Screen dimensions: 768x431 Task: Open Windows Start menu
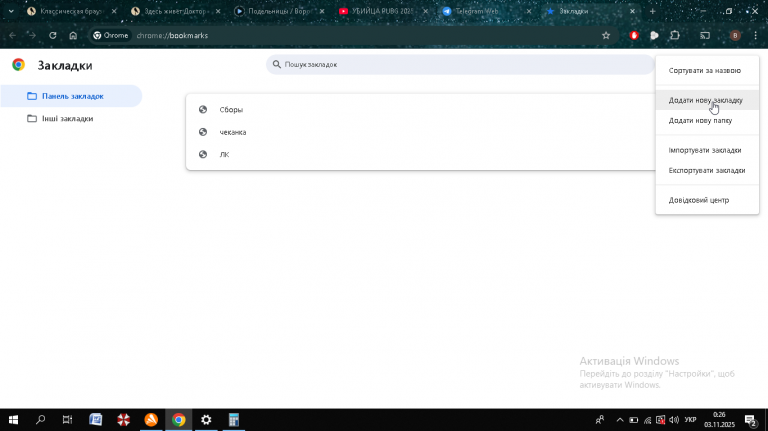tap(14, 420)
